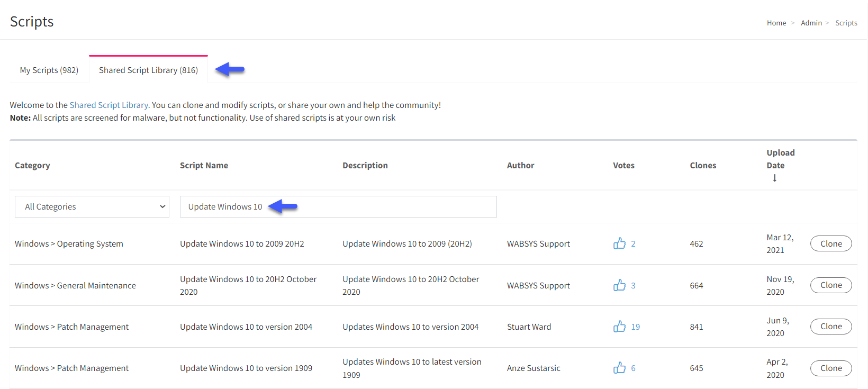
Task: Open the Admin breadcrumb link
Action: 811,23
